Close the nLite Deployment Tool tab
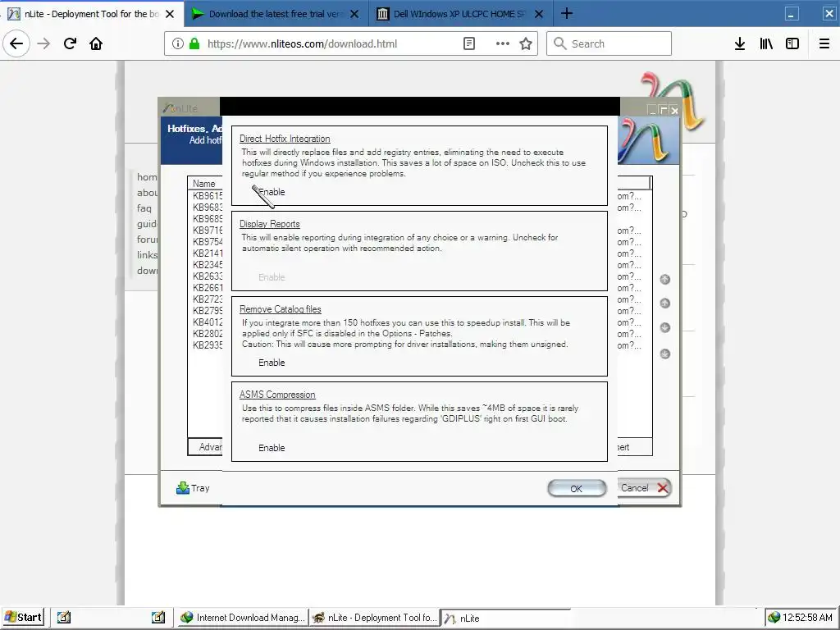The width and height of the screenshot is (840, 630). click(x=170, y=14)
